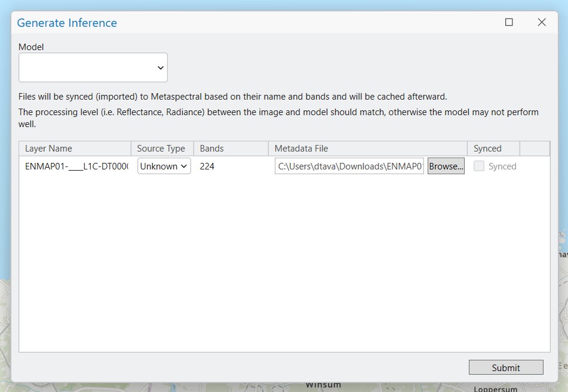Click the Browse... button for metadata file
The height and width of the screenshot is (392, 568).
tap(446, 166)
